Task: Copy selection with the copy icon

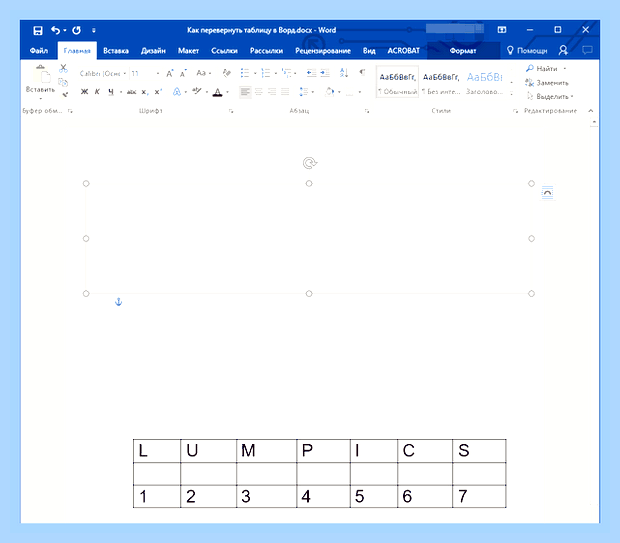Action: point(63,82)
